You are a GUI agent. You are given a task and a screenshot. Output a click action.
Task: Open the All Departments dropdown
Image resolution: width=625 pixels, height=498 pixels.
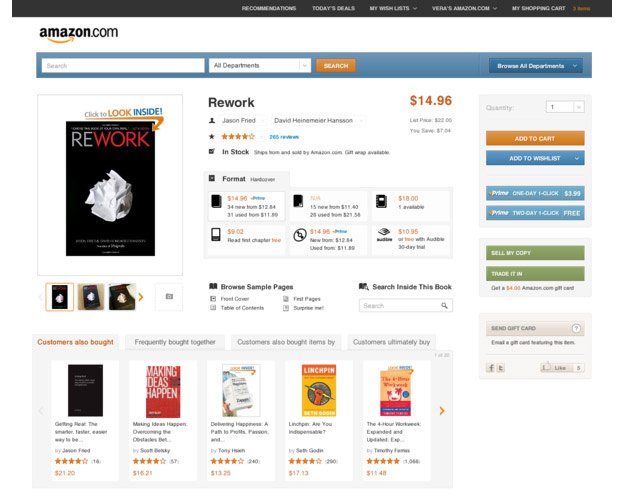coord(259,65)
